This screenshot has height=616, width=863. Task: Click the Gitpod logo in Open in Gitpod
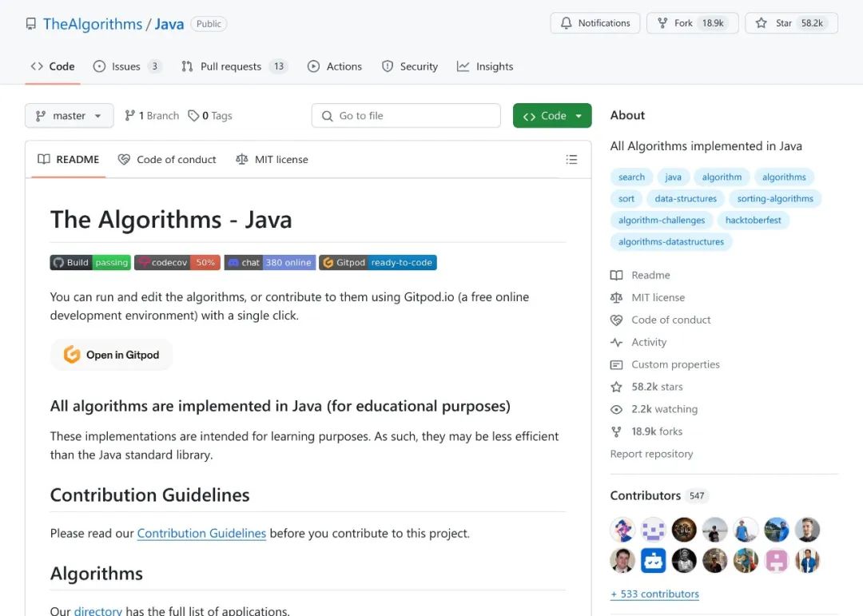tap(72, 355)
